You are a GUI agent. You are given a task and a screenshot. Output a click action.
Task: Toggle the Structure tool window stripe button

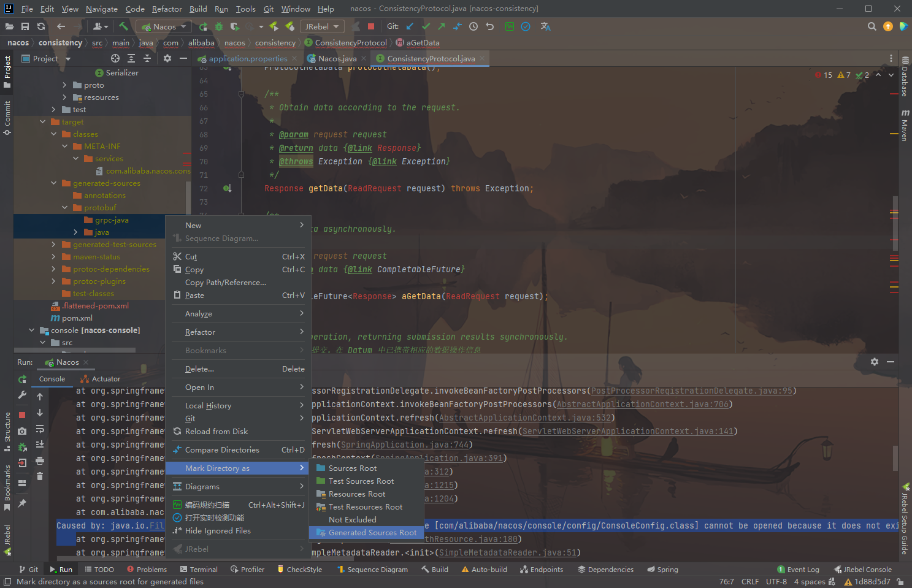pyautogui.click(x=7, y=432)
